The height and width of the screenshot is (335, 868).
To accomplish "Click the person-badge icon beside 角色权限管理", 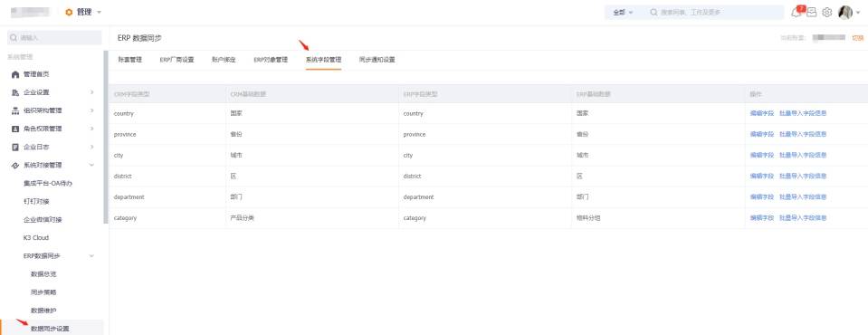I will click(x=15, y=129).
